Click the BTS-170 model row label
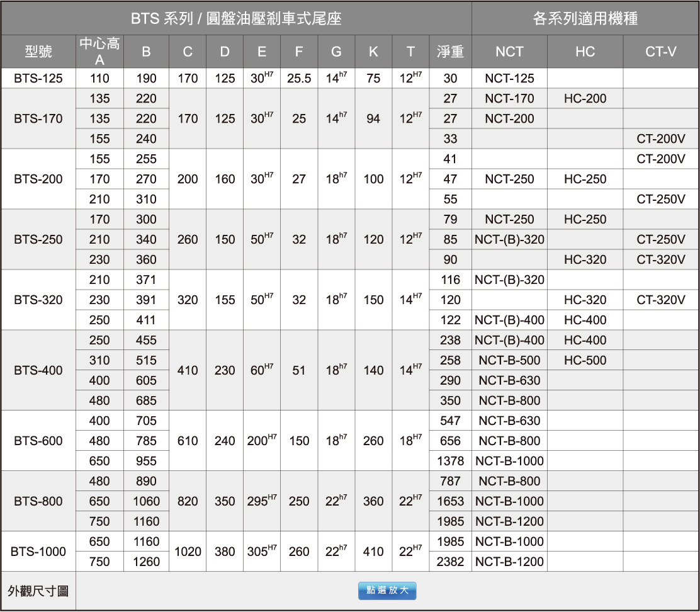Image resolution: width=700 pixels, height=612 pixels. (38, 118)
